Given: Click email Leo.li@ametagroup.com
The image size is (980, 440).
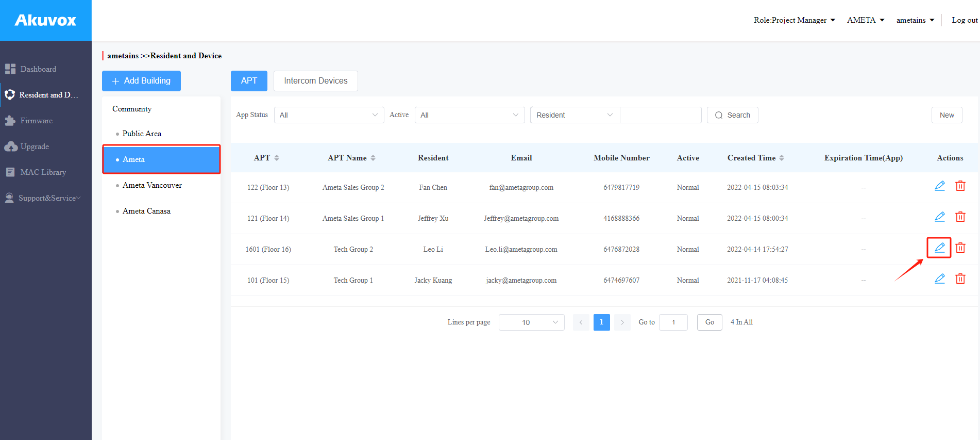Looking at the screenshot, I should pos(521,250).
